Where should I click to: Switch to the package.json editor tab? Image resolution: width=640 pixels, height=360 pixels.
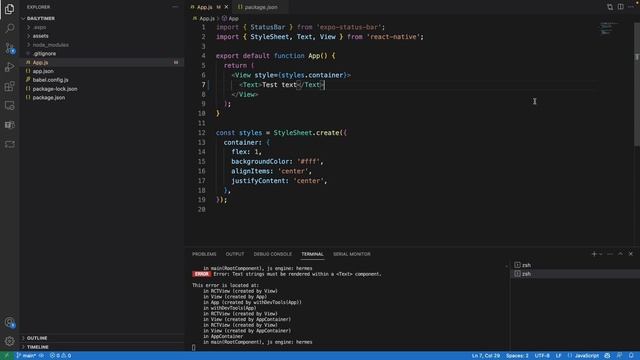261,7
